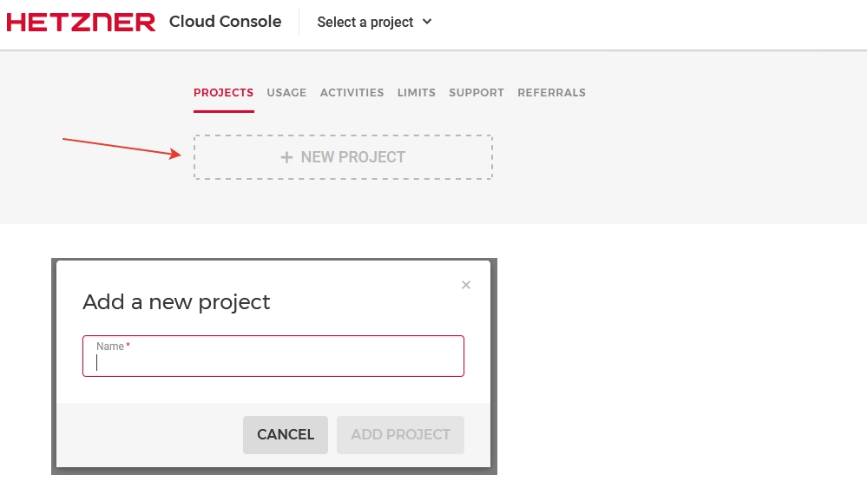Close the Add a new project dialog
This screenshot has width=868, height=495.
[x=466, y=285]
